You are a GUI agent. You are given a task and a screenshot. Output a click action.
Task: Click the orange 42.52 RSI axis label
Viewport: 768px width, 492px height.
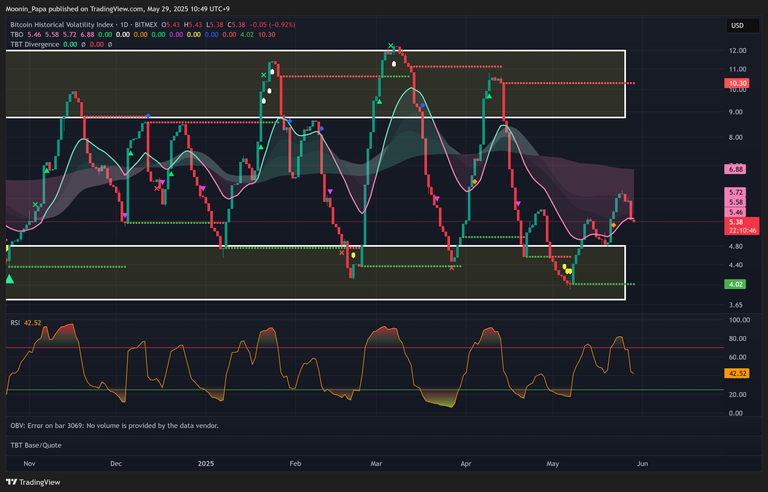tap(737, 373)
